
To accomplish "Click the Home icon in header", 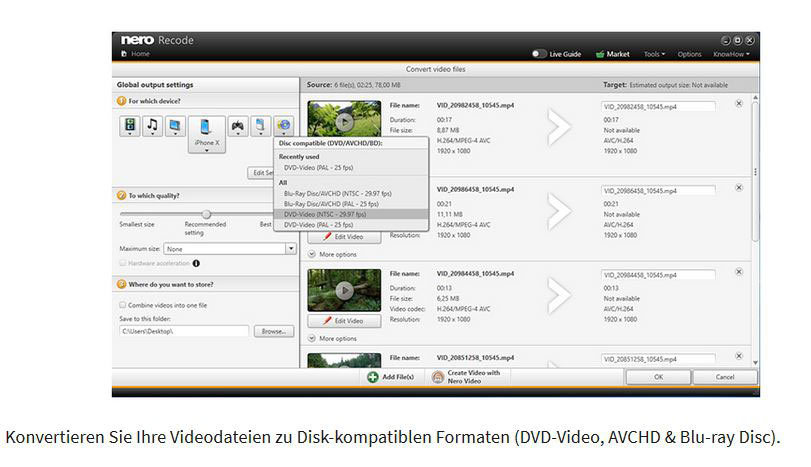I will coord(124,54).
